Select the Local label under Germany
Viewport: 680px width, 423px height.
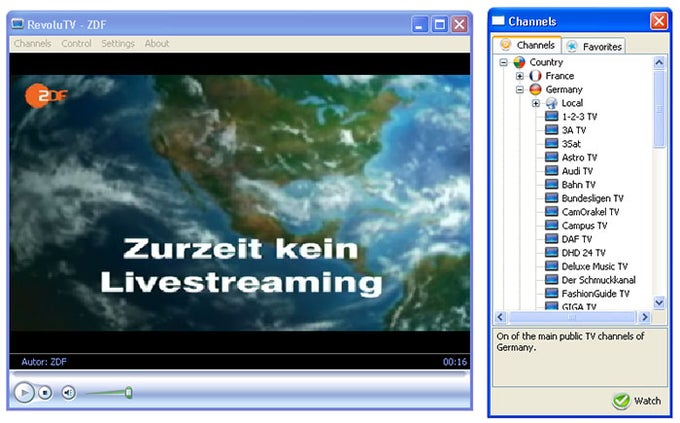572,103
